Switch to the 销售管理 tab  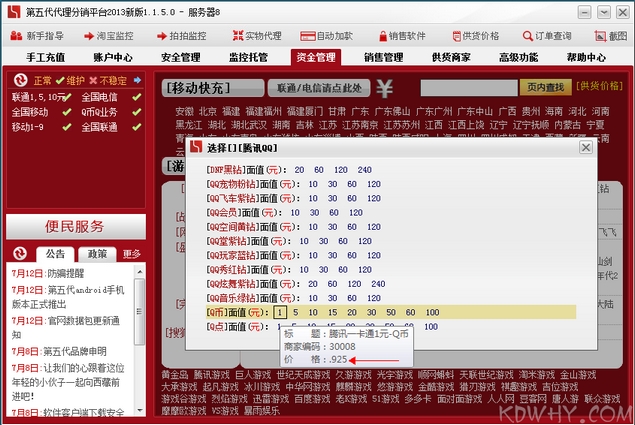click(383, 58)
